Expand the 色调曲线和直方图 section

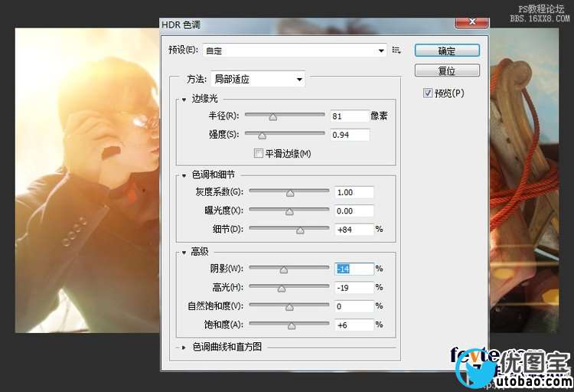(x=184, y=347)
